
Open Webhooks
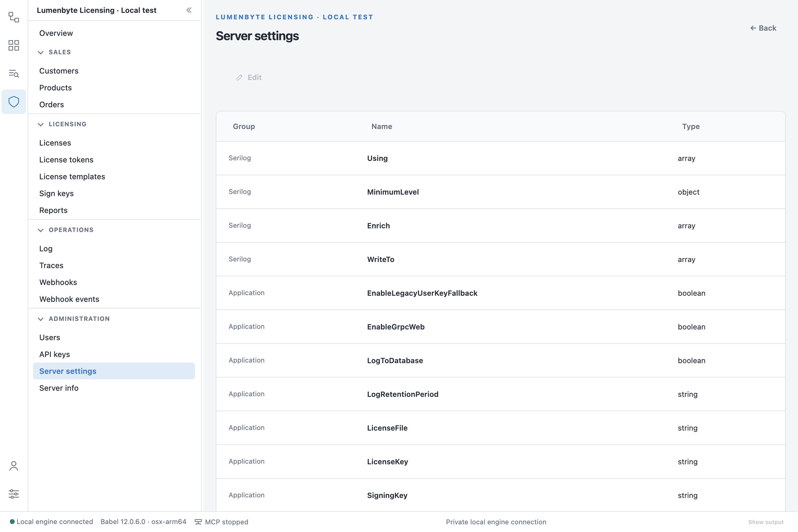pos(114,282)
